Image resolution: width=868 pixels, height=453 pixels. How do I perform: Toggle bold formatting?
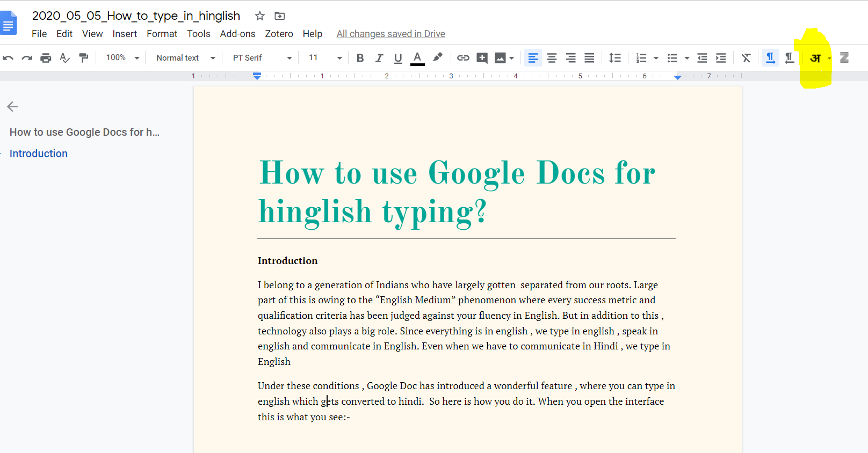[360, 58]
